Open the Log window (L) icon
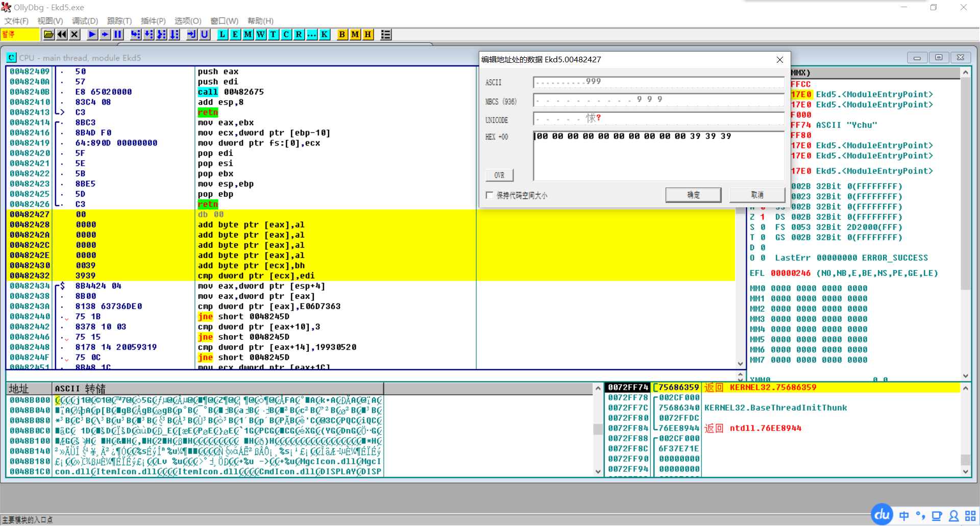980x526 pixels. coord(223,34)
